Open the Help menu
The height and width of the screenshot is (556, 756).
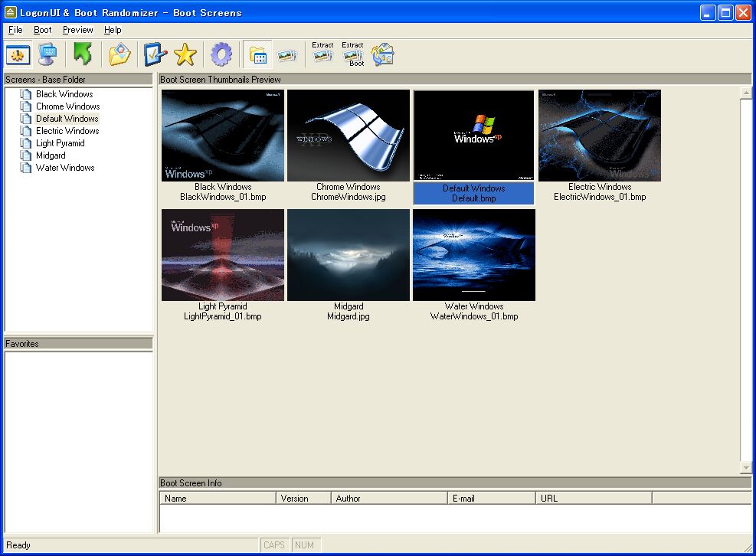point(113,30)
